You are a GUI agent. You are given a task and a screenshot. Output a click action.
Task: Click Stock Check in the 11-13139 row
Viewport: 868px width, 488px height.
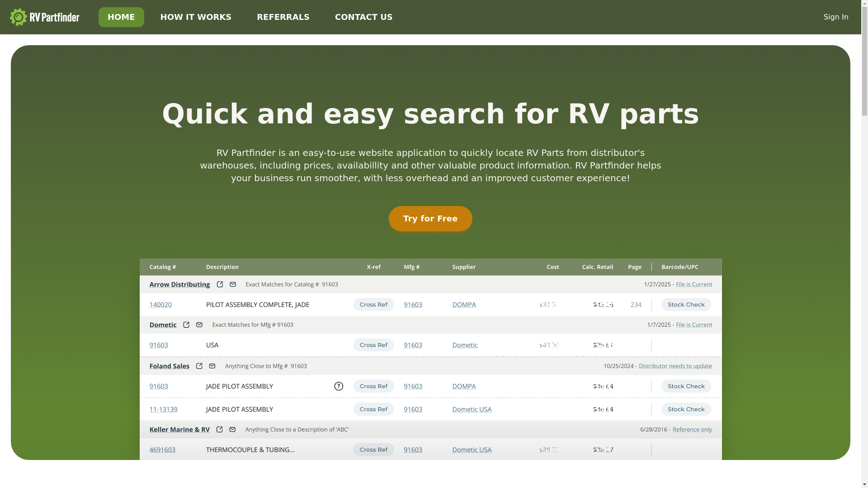pos(686,409)
